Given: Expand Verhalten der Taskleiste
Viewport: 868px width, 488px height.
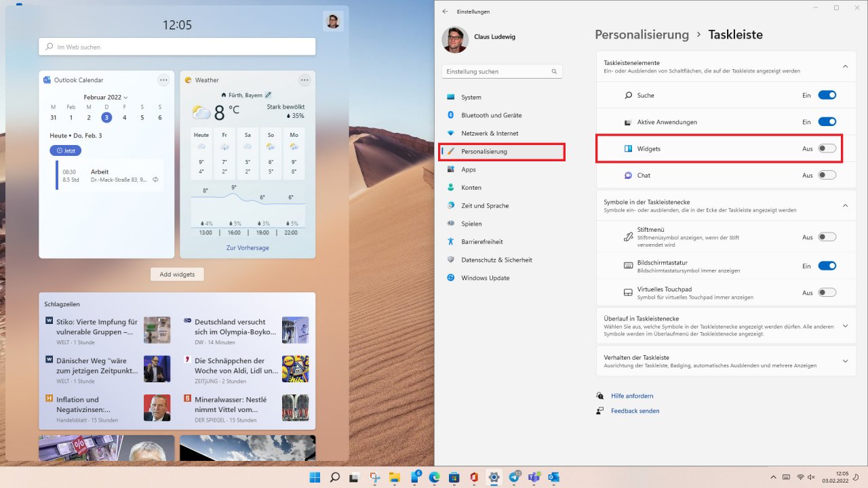Looking at the screenshot, I should [845, 361].
